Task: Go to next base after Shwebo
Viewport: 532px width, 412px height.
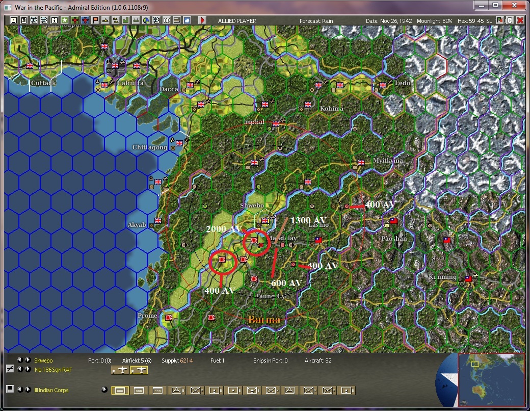Action: pos(28,360)
